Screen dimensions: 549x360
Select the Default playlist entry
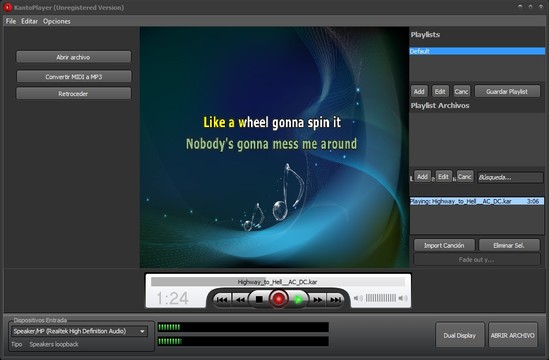(477, 51)
